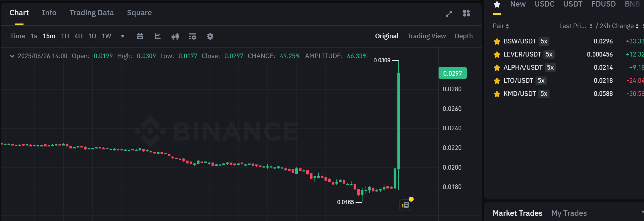The height and width of the screenshot is (221, 644).
Task: Open the BSW/USDT pair
Action: [520, 41]
